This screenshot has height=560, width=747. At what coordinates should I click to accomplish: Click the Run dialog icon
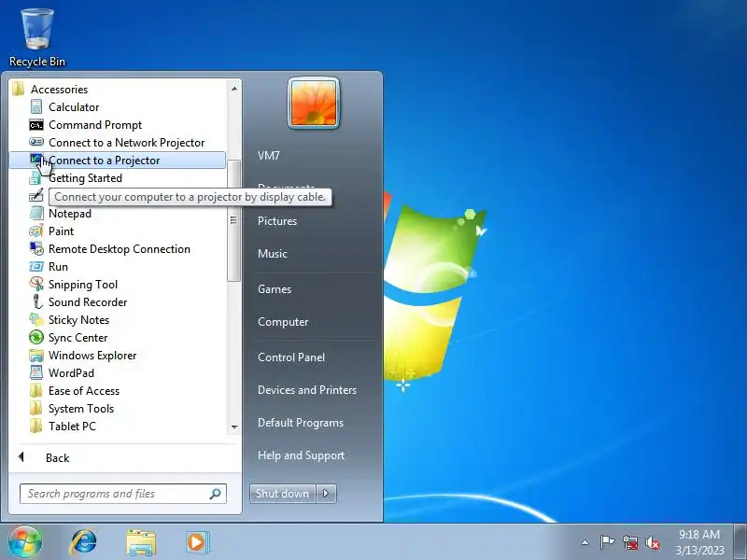[36, 267]
